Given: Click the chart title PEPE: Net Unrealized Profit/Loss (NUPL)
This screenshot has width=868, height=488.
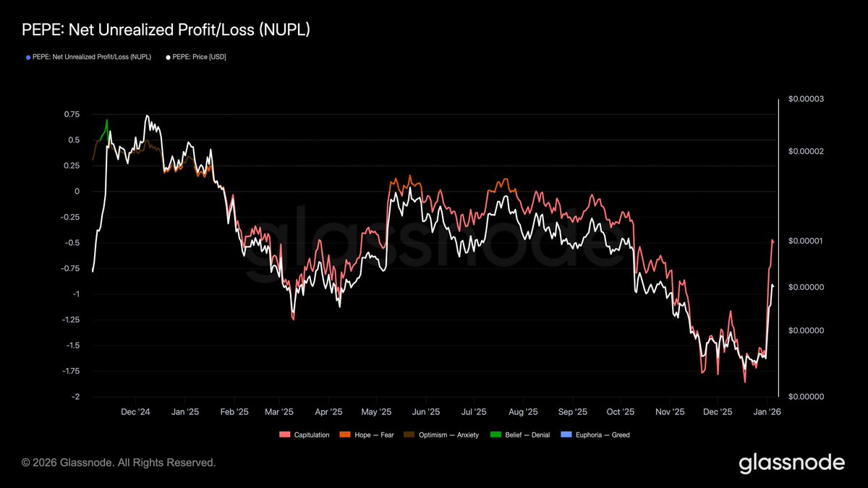Looking at the screenshot, I should pyautogui.click(x=167, y=30).
